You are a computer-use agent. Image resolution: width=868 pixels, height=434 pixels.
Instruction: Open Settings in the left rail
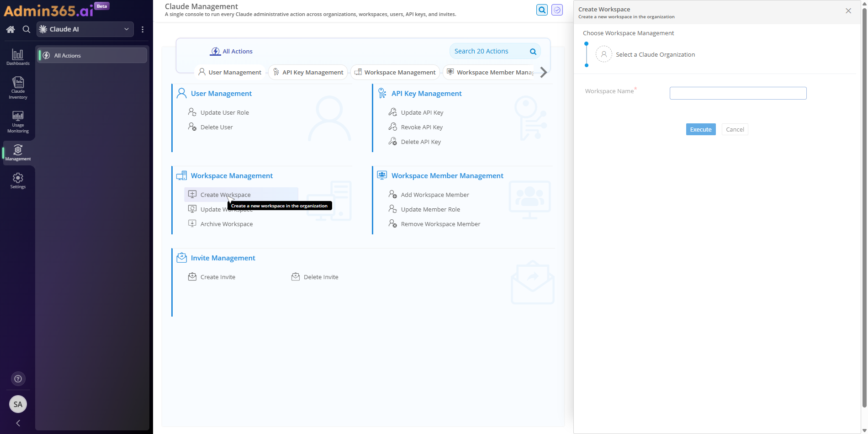click(x=18, y=180)
